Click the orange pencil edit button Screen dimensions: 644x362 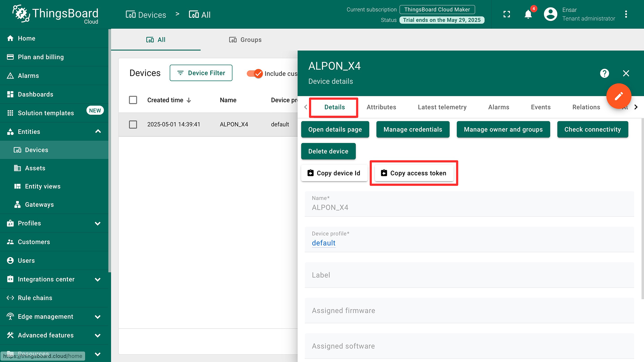point(619,96)
